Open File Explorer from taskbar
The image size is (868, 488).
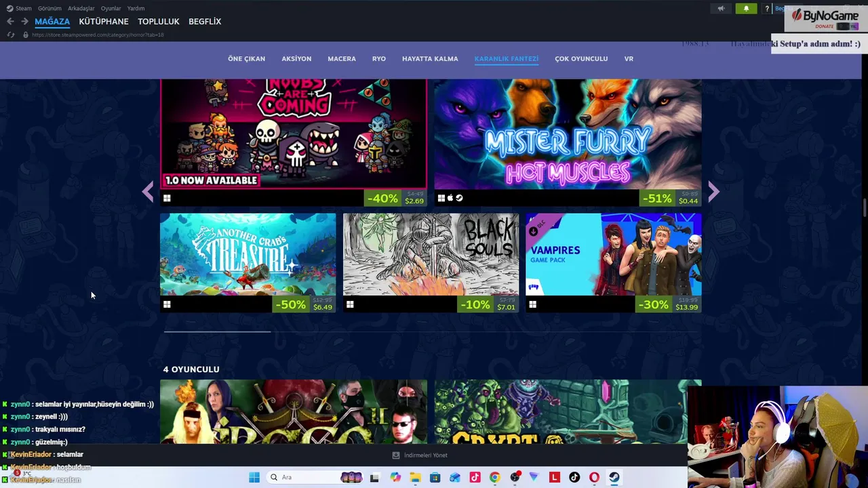pyautogui.click(x=415, y=477)
